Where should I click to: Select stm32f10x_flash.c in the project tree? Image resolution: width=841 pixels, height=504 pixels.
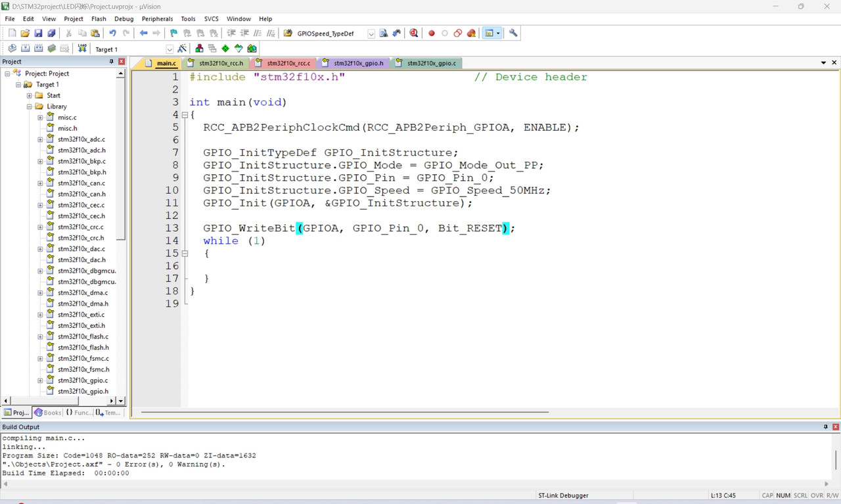tap(83, 336)
